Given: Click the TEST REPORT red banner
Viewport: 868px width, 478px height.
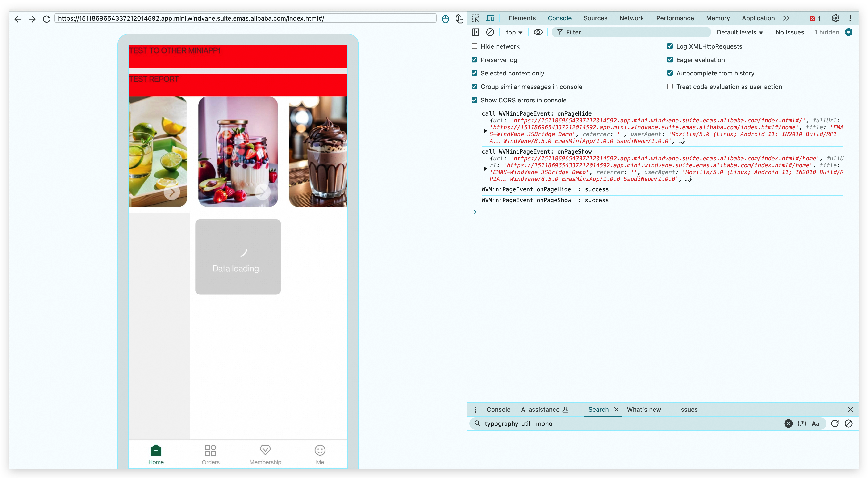Looking at the screenshot, I should tap(238, 85).
